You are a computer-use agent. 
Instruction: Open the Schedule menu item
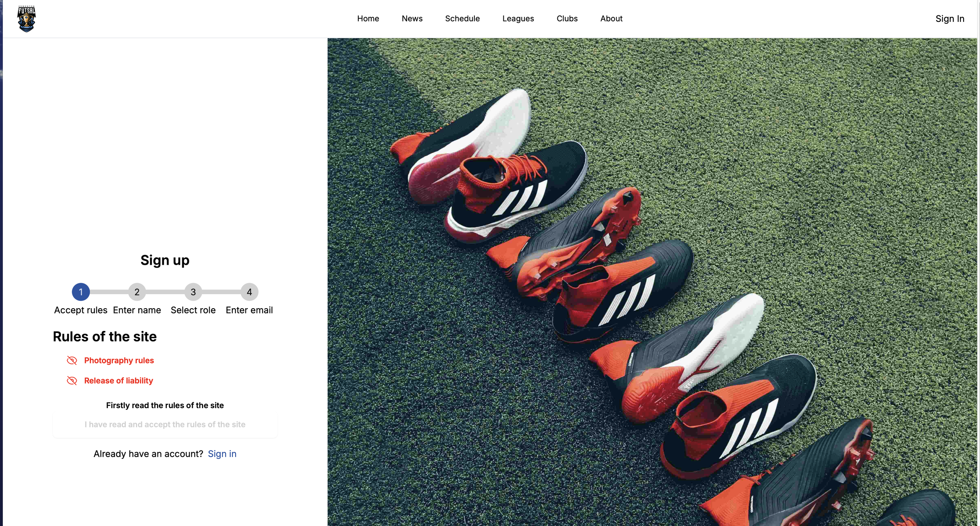coord(462,18)
